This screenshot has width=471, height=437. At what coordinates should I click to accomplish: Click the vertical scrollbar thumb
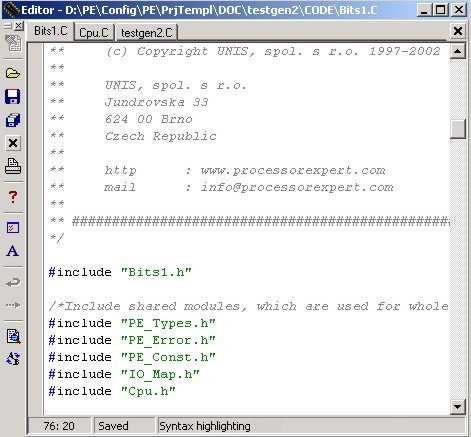click(x=458, y=128)
